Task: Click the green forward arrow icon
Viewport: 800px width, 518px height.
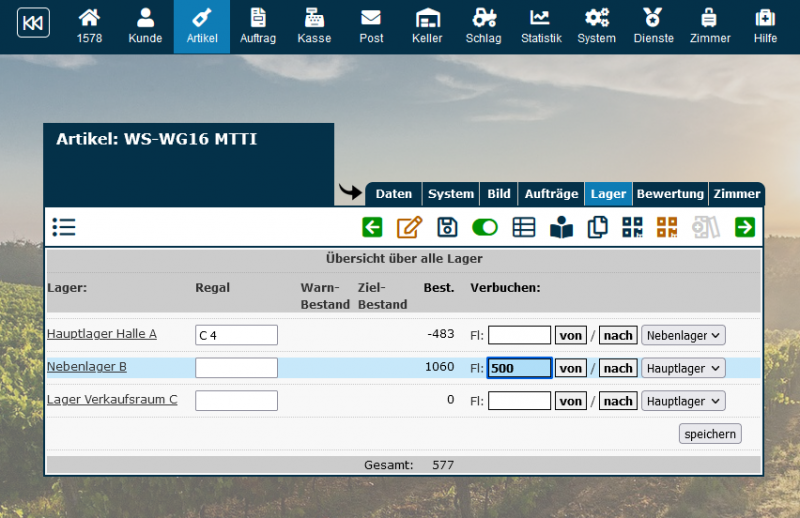Action: coord(744,227)
